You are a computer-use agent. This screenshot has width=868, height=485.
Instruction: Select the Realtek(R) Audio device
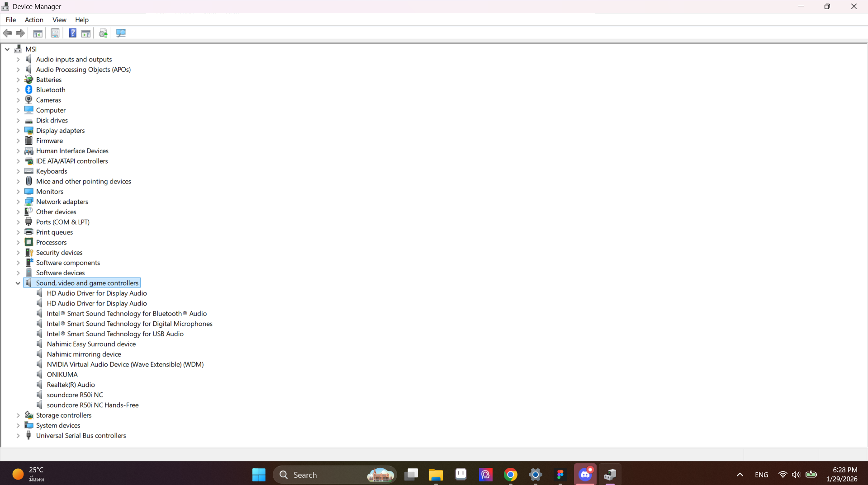(71, 385)
